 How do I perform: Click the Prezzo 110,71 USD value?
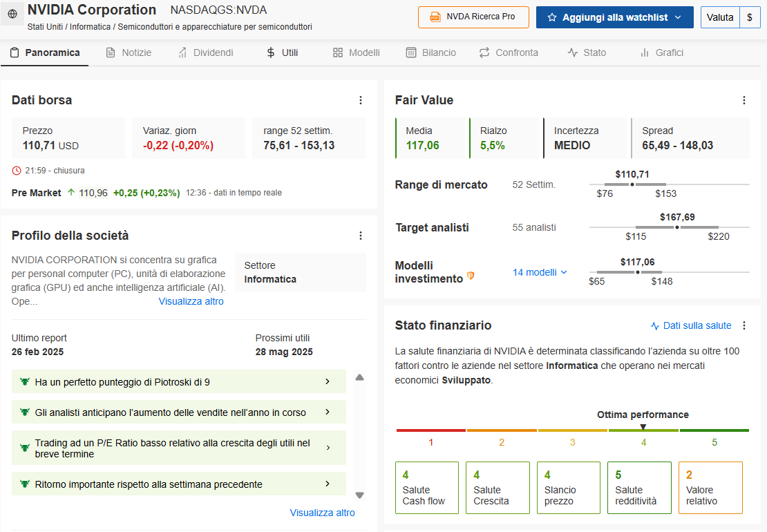point(50,146)
